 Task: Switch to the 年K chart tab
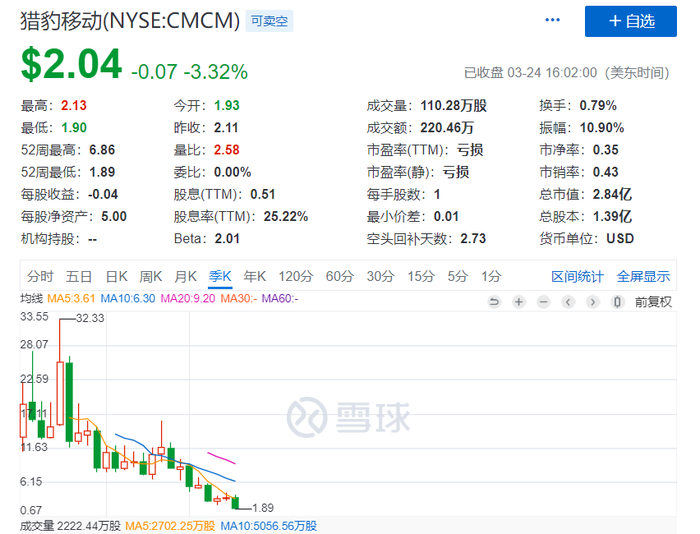pos(255,276)
